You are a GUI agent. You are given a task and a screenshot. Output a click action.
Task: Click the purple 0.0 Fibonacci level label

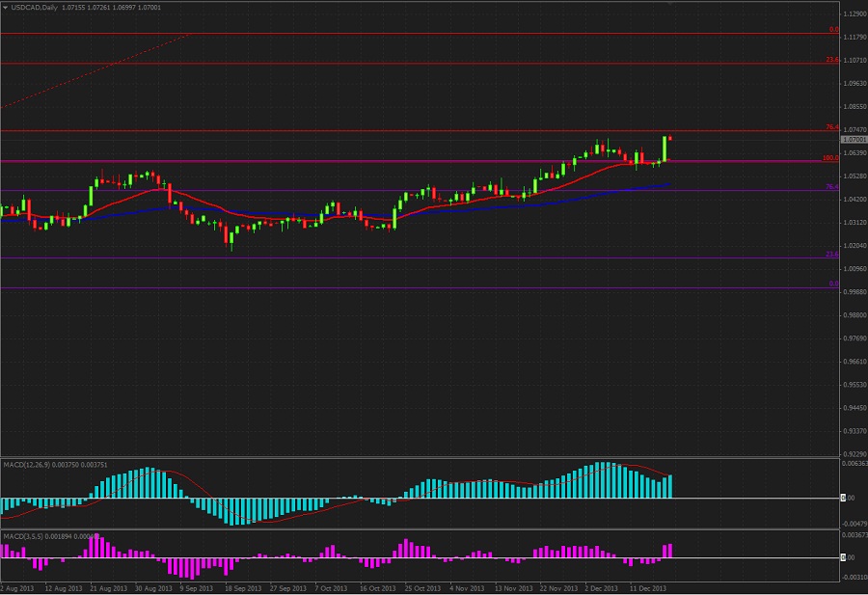coord(832,284)
